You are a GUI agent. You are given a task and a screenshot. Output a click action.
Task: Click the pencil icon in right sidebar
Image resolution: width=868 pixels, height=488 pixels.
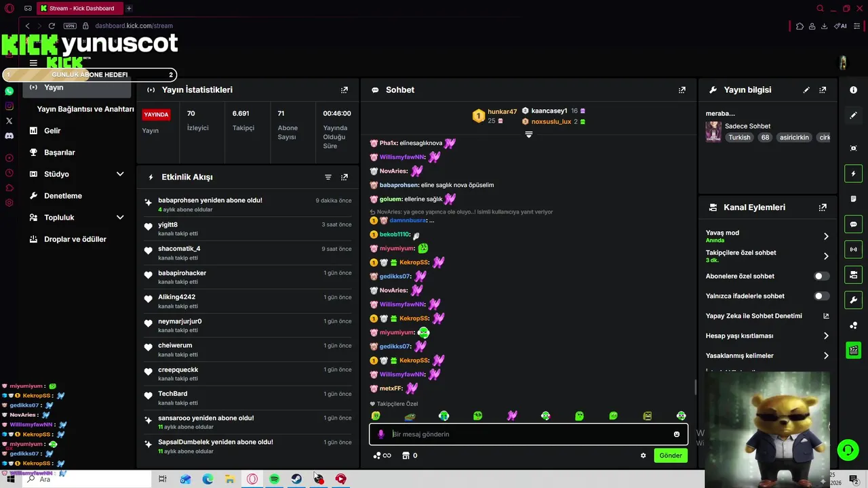(853, 115)
